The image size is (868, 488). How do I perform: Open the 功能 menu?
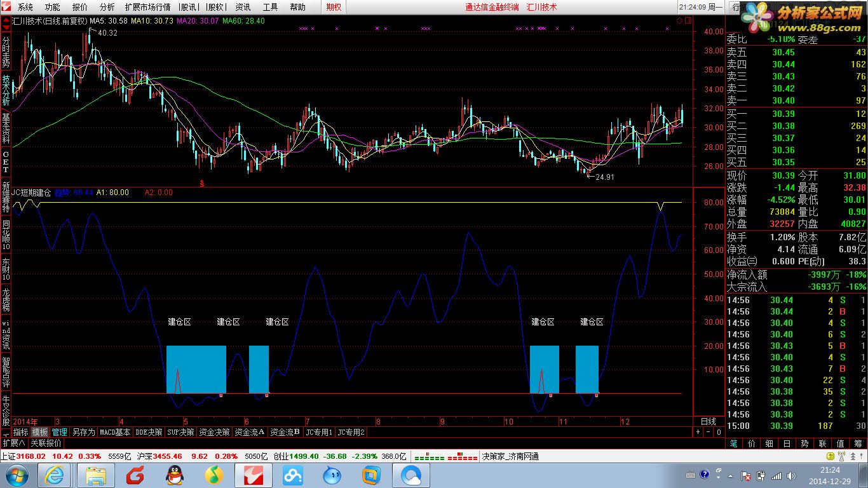(x=53, y=7)
